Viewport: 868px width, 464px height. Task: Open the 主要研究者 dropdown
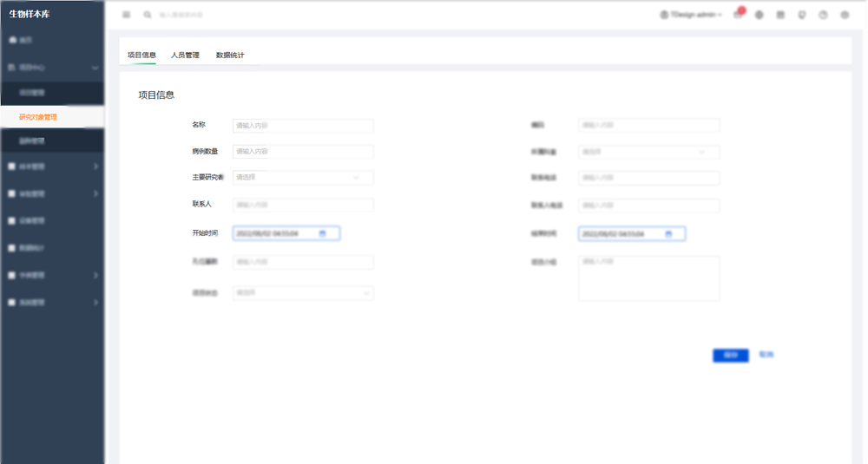click(303, 178)
